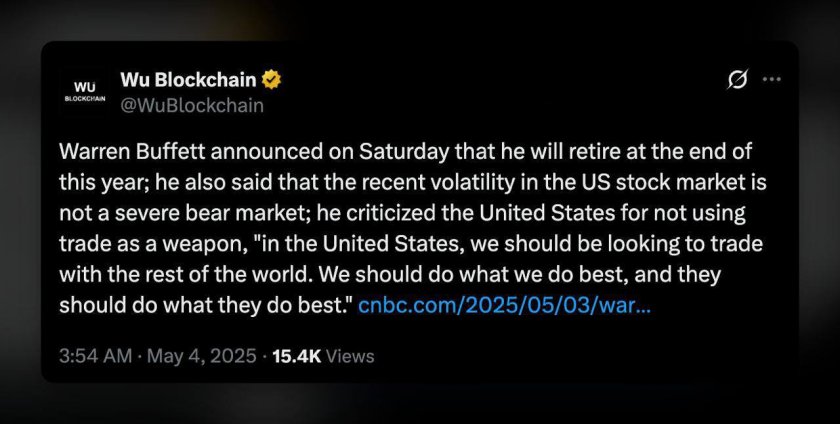Image resolution: width=840 pixels, height=424 pixels.
Task: Open the cnbc.com/2025/05/03 article link
Action: [x=504, y=306]
